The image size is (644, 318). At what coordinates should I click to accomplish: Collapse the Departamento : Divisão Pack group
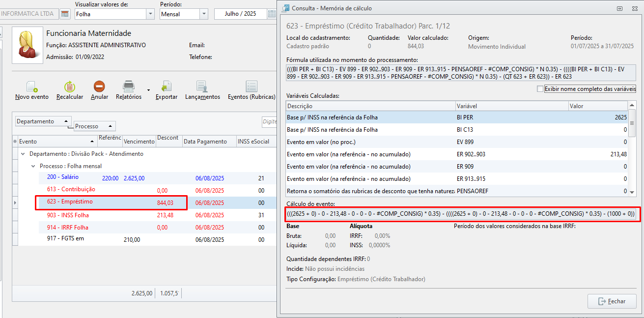pos(23,154)
